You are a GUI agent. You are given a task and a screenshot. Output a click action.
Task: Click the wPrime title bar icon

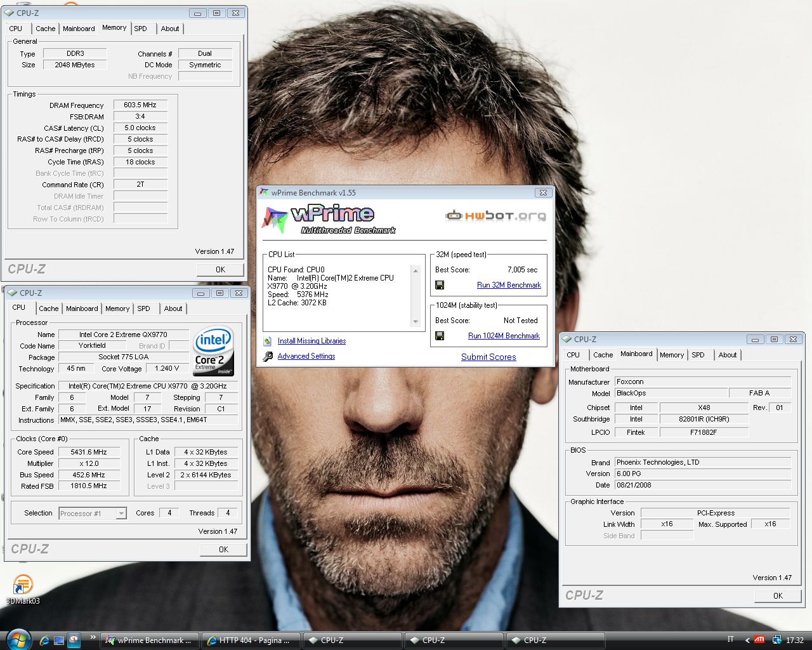tap(265, 192)
